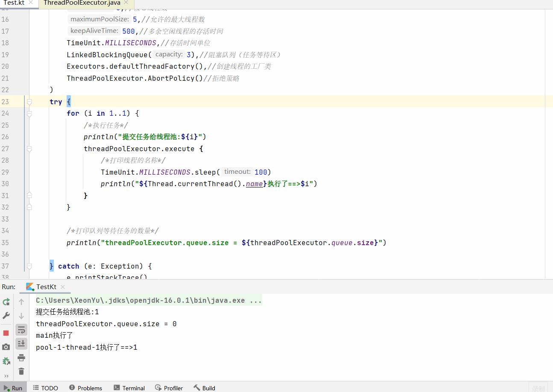Open the TODO tool window
This screenshot has height=392, width=553.
pyautogui.click(x=45, y=388)
